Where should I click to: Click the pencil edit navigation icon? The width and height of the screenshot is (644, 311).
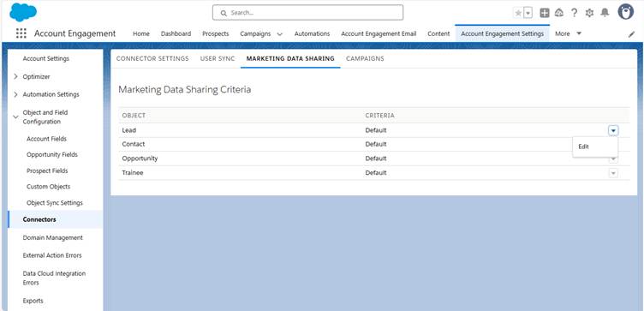pyautogui.click(x=632, y=34)
